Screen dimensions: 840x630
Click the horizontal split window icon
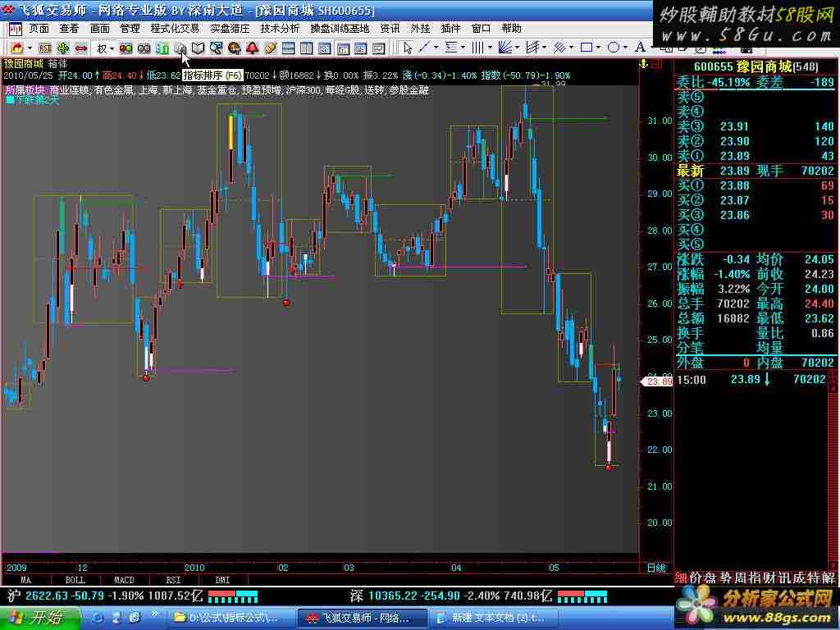tap(288, 48)
